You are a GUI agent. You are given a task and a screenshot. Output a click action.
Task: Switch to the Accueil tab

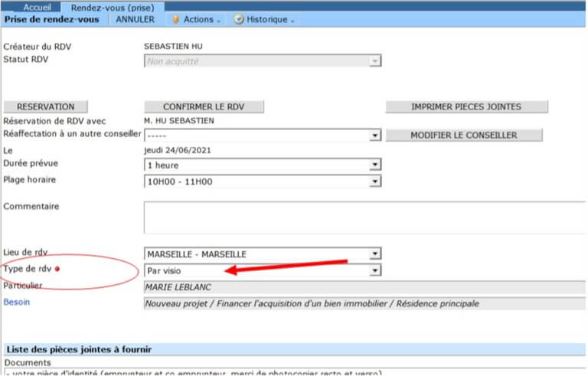pyautogui.click(x=36, y=7)
